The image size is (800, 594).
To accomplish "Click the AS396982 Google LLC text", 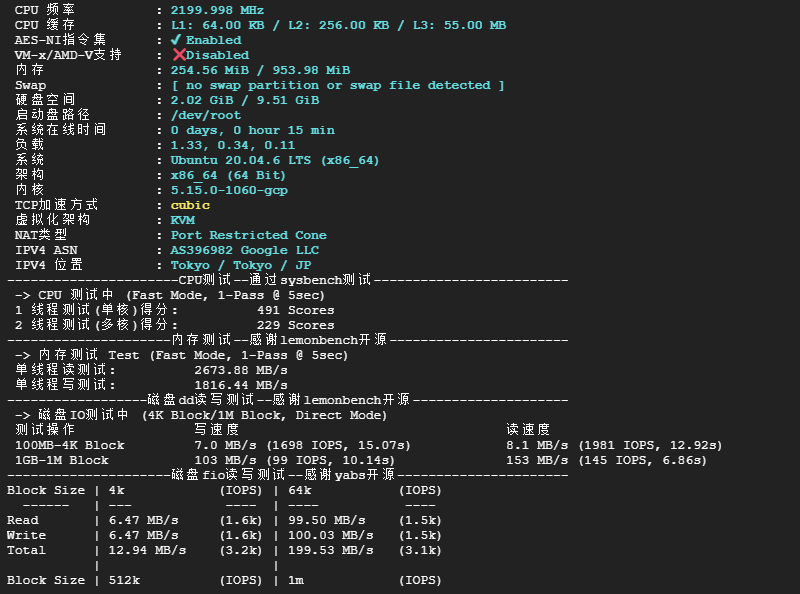I will coord(245,250).
